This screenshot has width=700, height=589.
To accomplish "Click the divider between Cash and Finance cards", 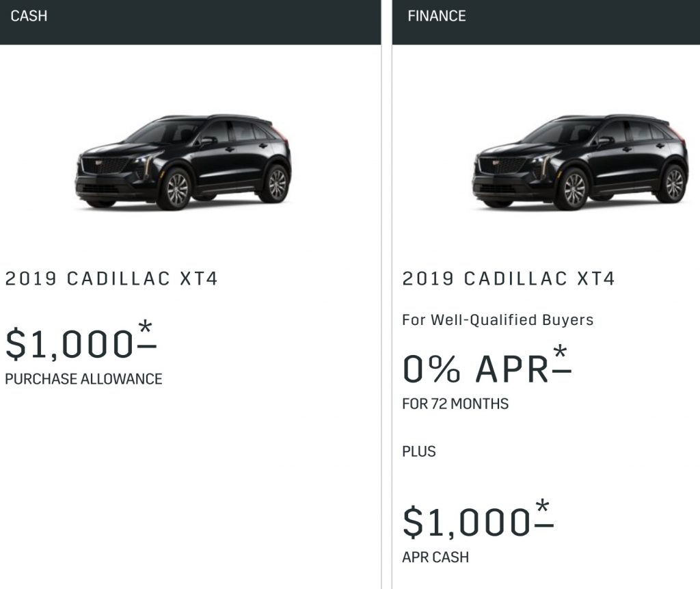I will [387, 294].
